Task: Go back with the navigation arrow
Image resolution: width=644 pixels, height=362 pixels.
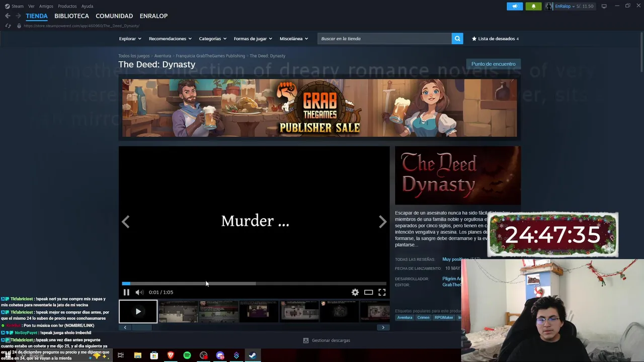Action: (8, 16)
